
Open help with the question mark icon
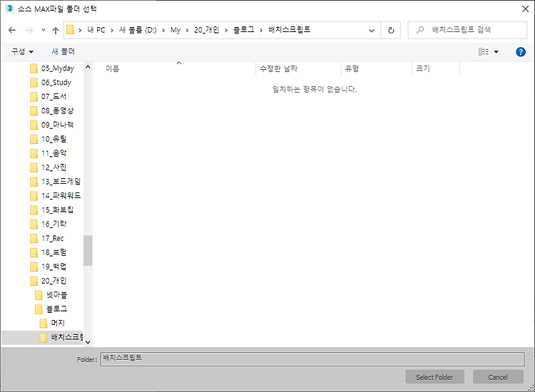520,52
